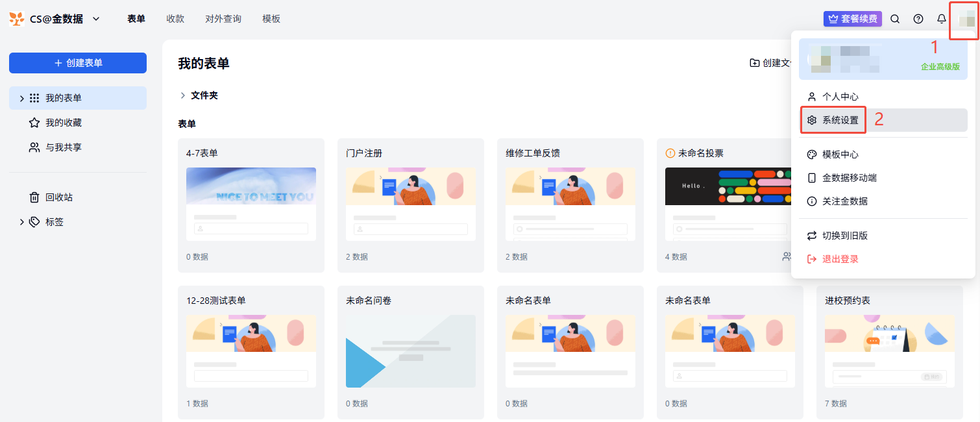Click the 套餐续费 upgrade button
The width and height of the screenshot is (980, 422).
pyautogui.click(x=853, y=19)
